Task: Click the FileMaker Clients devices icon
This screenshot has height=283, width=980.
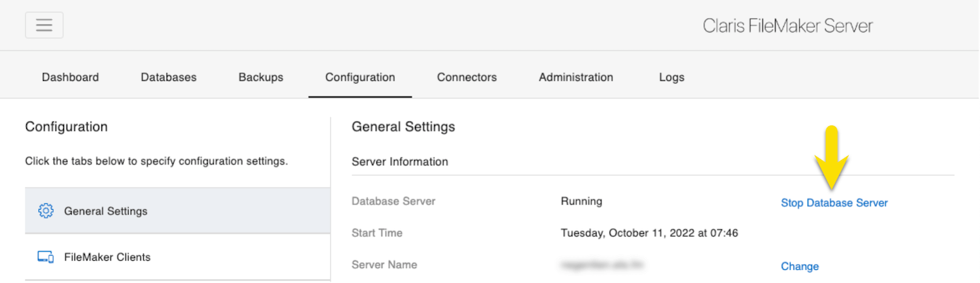Action: [x=46, y=258]
